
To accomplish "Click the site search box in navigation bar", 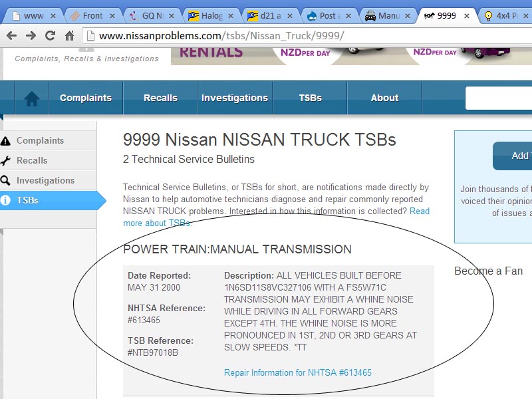I will coord(499,98).
